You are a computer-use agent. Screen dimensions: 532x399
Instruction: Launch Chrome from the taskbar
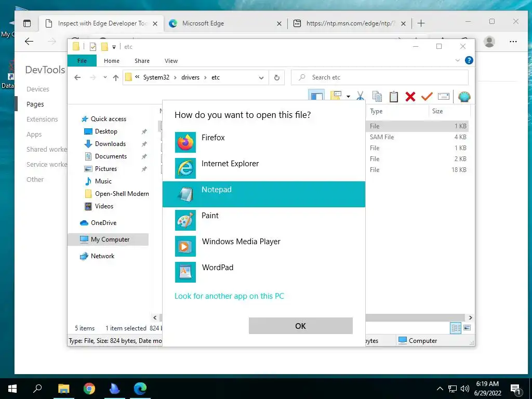[89, 389]
